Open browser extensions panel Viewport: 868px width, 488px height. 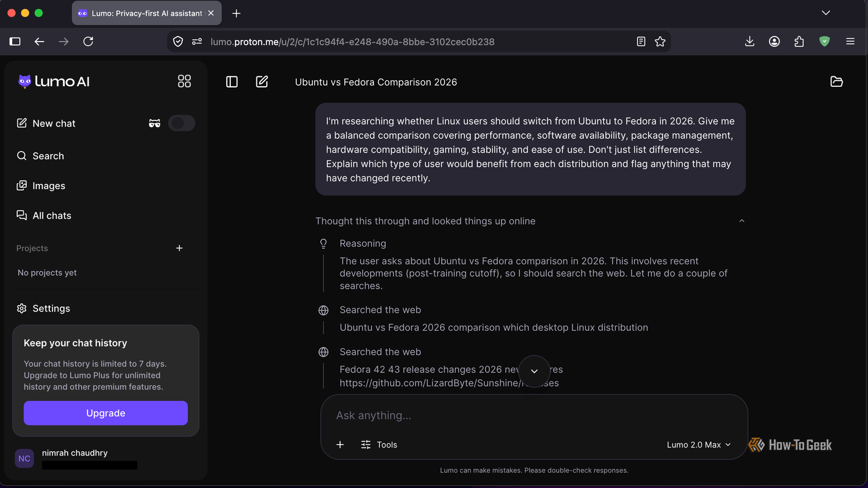(x=799, y=42)
